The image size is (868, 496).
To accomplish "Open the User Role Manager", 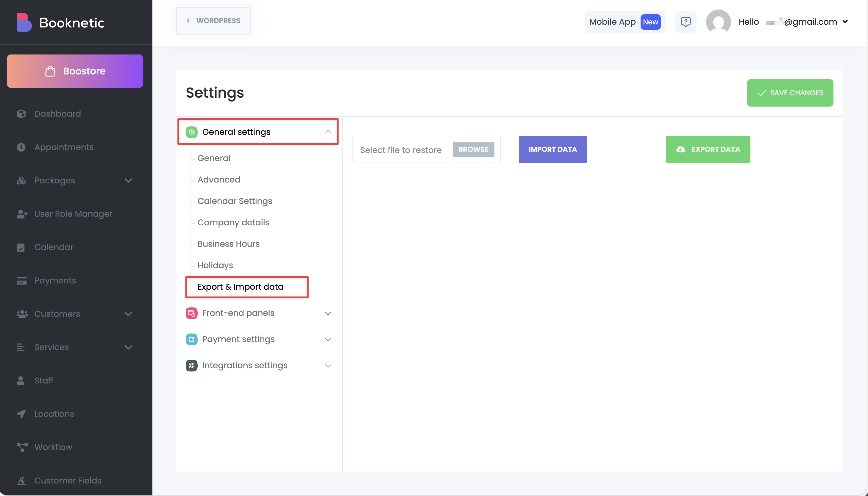I will tap(73, 213).
